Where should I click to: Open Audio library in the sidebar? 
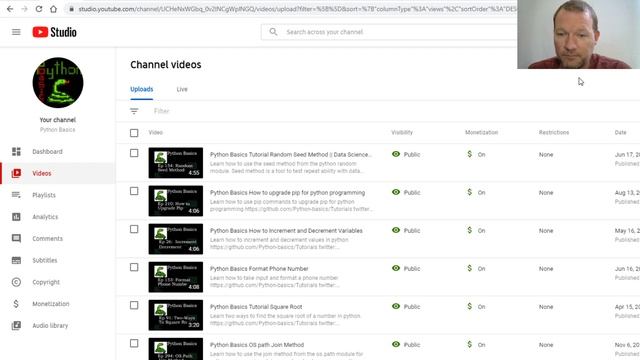click(50, 325)
